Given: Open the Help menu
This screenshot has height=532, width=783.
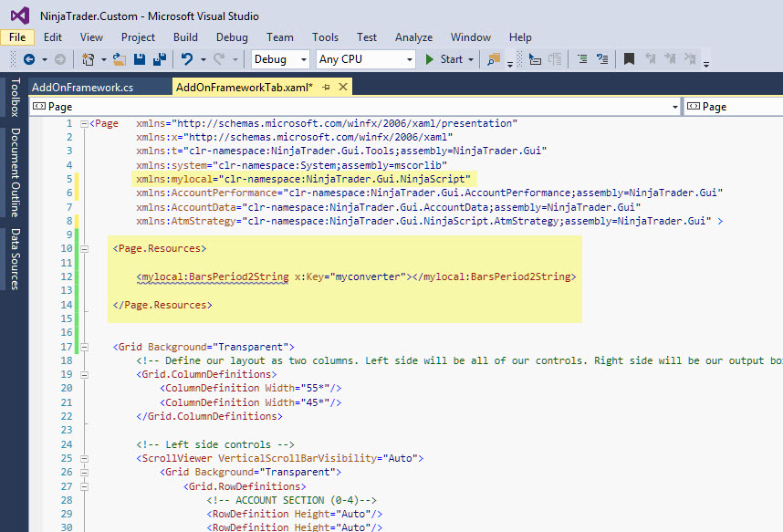Looking at the screenshot, I should 520,37.
